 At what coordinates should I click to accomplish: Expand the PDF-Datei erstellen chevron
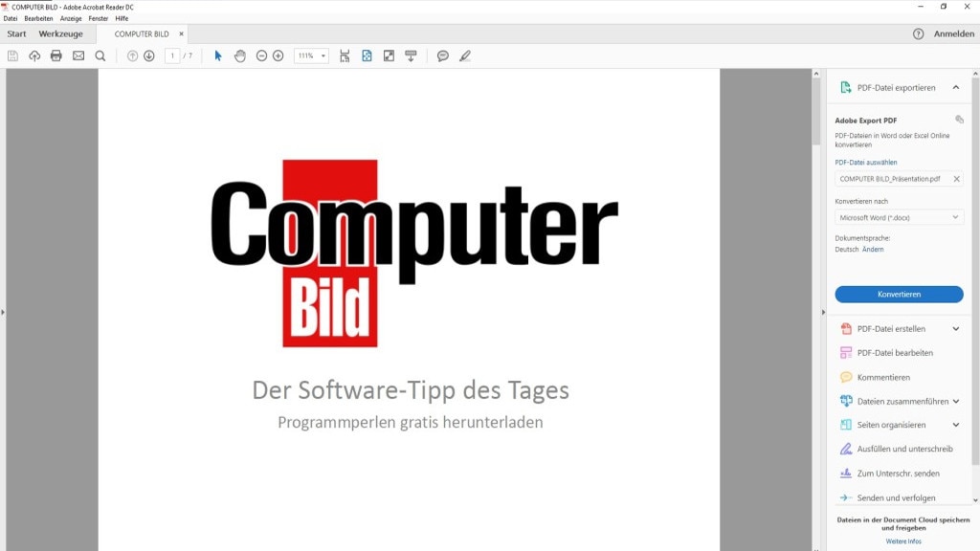(x=956, y=329)
